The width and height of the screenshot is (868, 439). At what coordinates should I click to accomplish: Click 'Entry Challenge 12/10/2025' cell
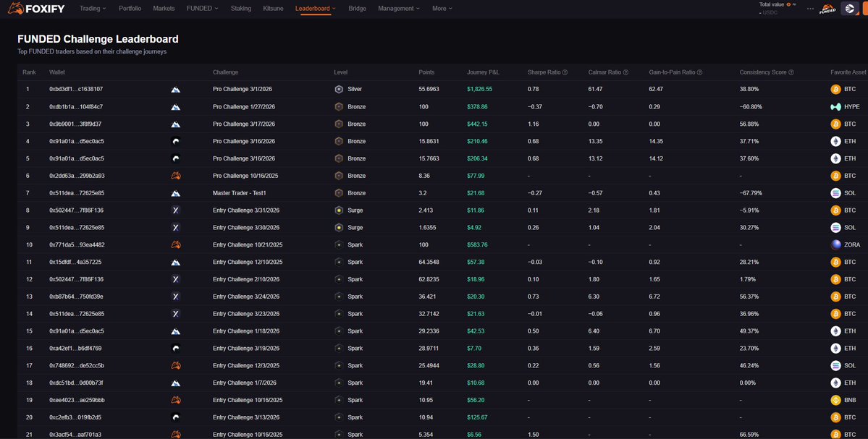click(248, 262)
